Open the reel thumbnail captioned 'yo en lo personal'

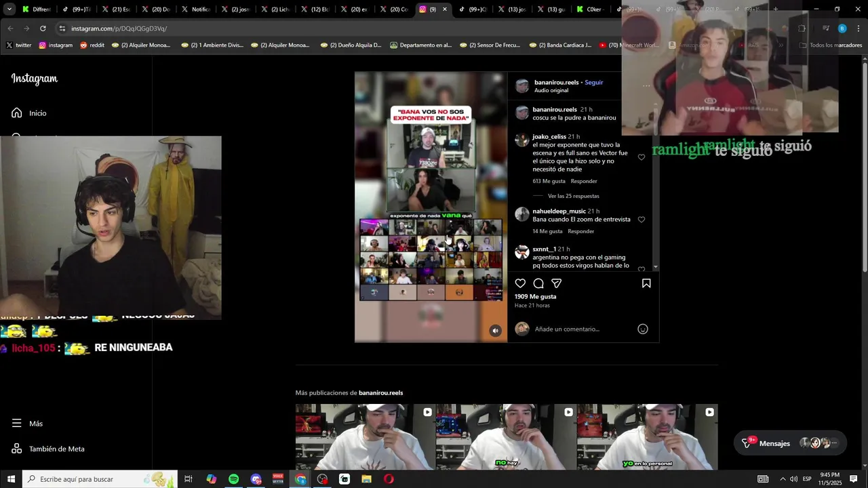point(648,437)
